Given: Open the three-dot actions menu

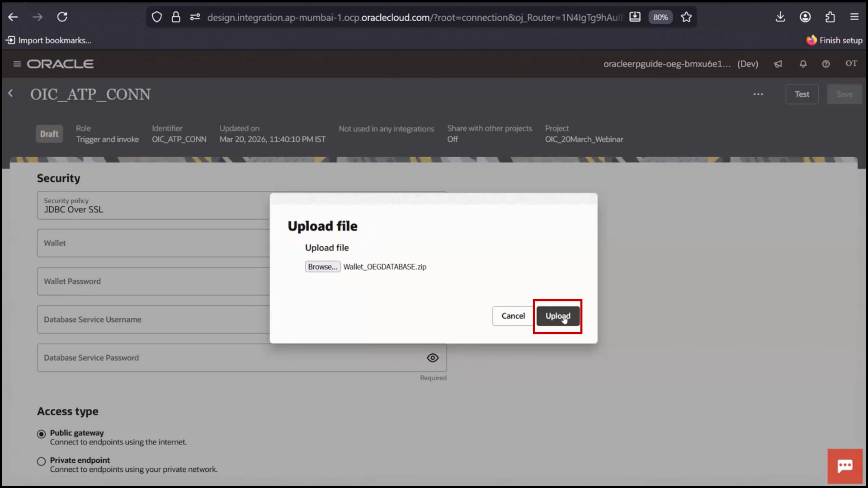Looking at the screenshot, I should (758, 94).
